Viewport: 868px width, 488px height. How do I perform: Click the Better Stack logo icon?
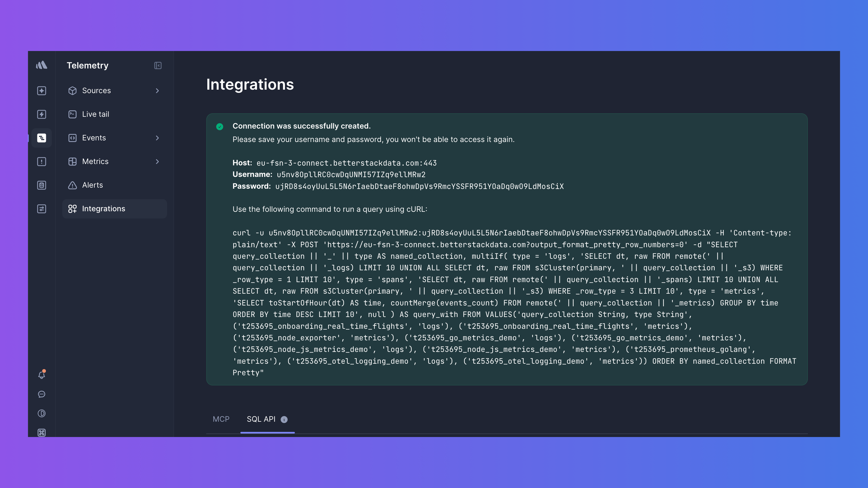(x=41, y=65)
